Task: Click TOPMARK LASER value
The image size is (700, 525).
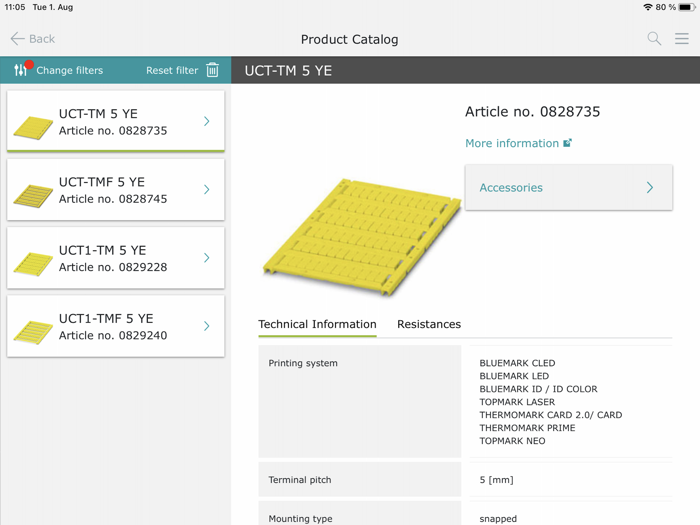Action: coord(517,402)
